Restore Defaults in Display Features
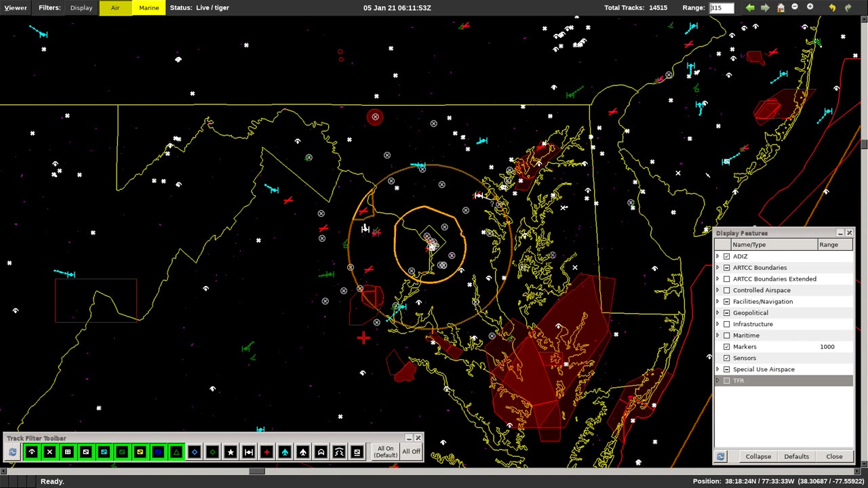Screen dimensions: 868x488 (796, 457)
